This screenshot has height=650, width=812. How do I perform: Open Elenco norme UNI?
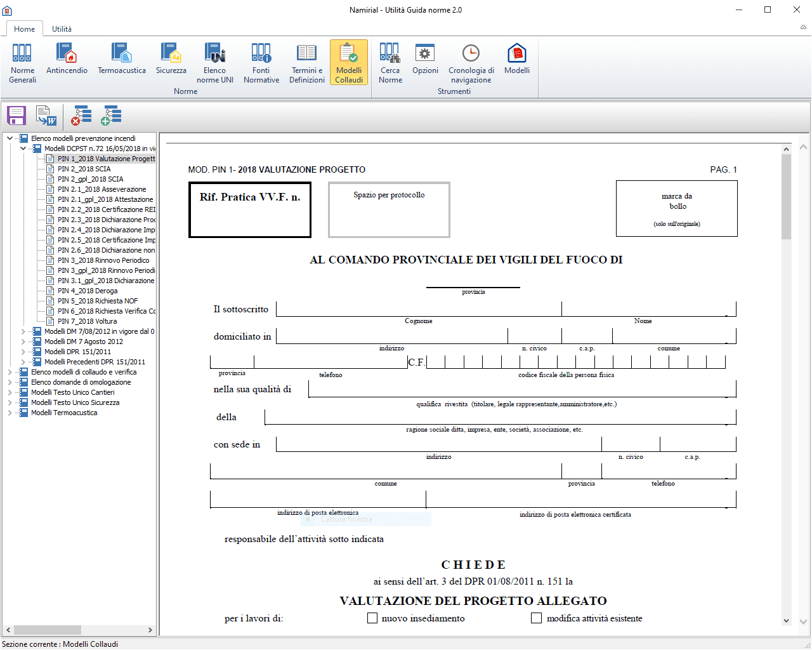click(215, 62)
